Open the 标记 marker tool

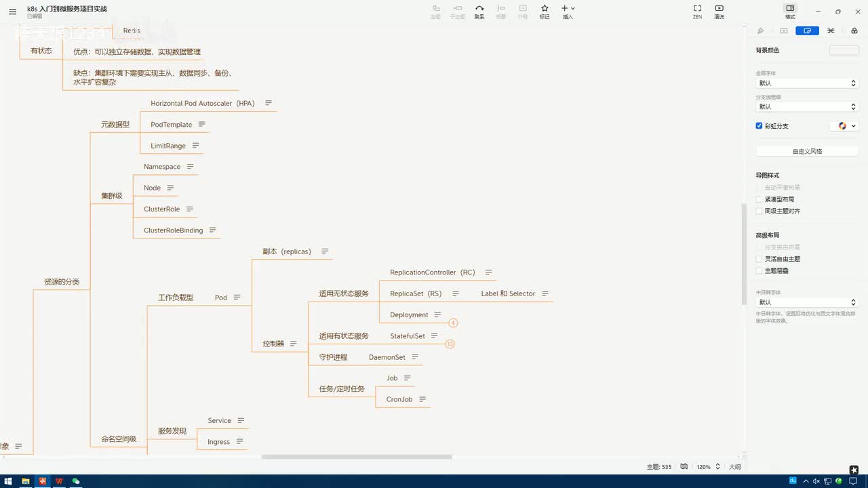click(x=545, y=12)
